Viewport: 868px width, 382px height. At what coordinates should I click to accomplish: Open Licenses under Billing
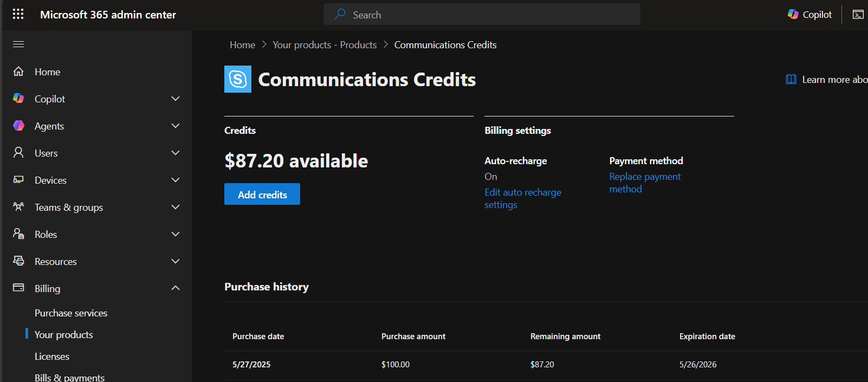52,357
